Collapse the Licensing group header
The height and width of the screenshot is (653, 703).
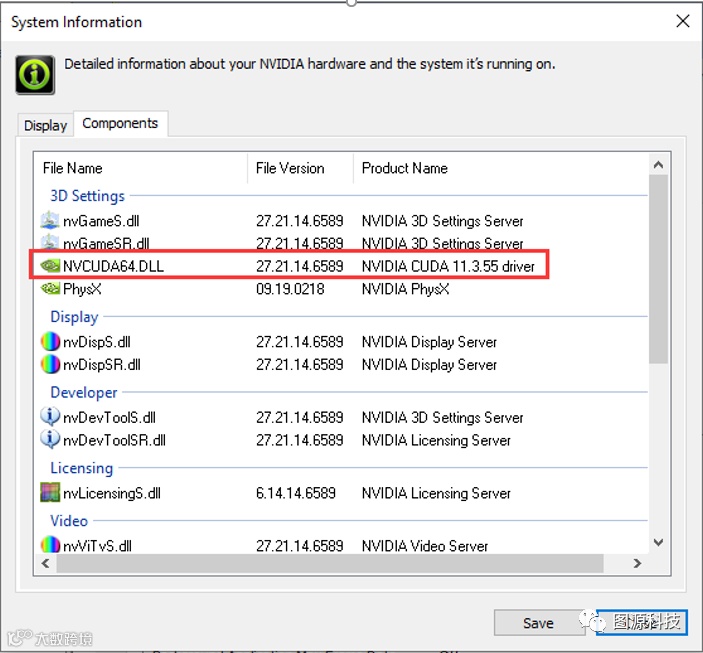[x=82, y=468]
